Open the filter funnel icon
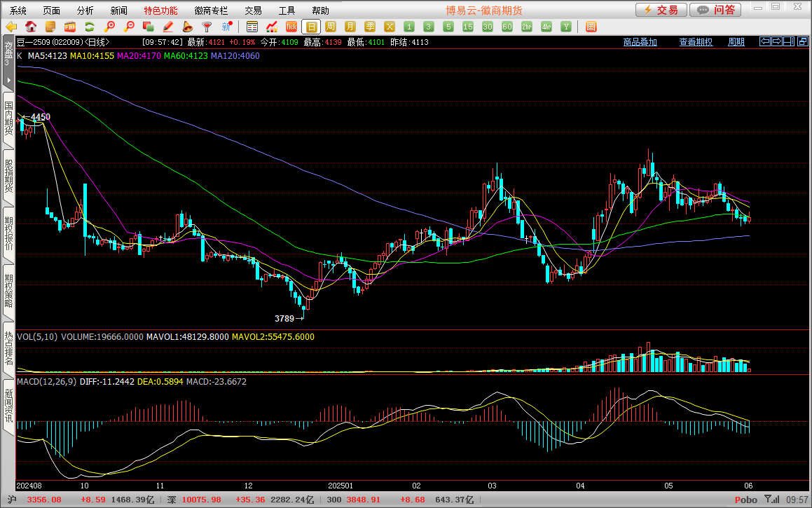Image resolution: width=812 pixels, height=508 pixels. 207,27
